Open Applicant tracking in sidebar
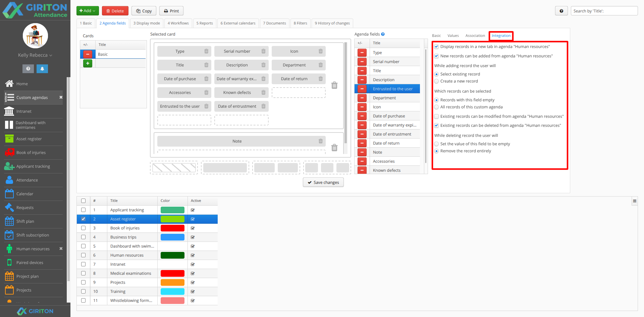 click(x=33, y=166)
